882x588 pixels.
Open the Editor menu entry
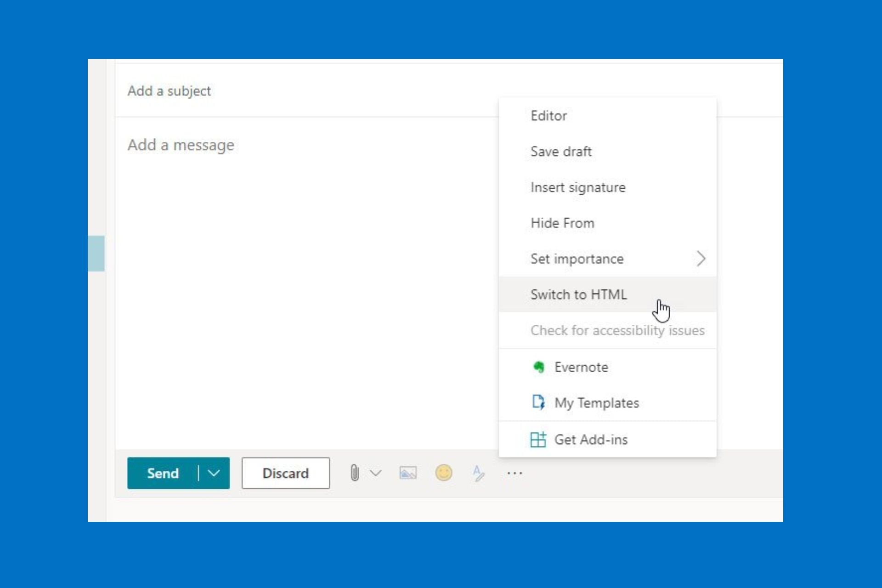[x=549, y=116]
